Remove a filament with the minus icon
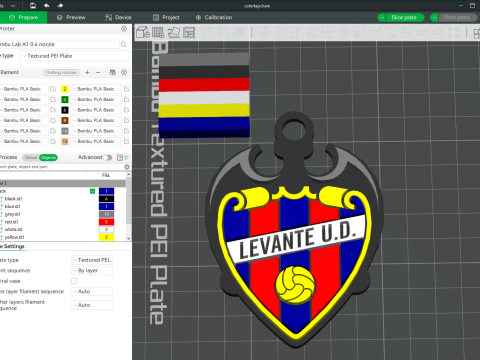Screen dimensions: 480x360 (98, 72)
